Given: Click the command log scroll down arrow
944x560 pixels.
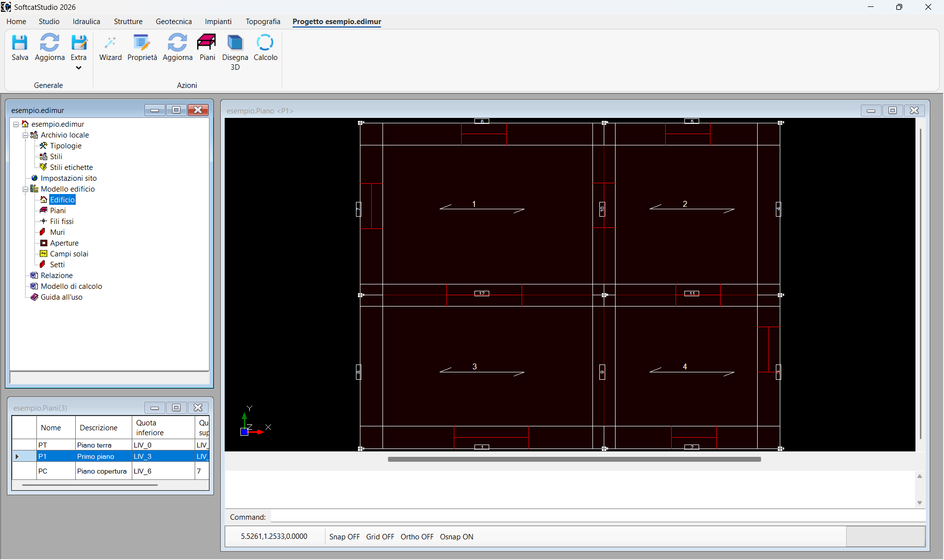Looking at the screenshot, I should pyautogui.click(x=919, y=503).
